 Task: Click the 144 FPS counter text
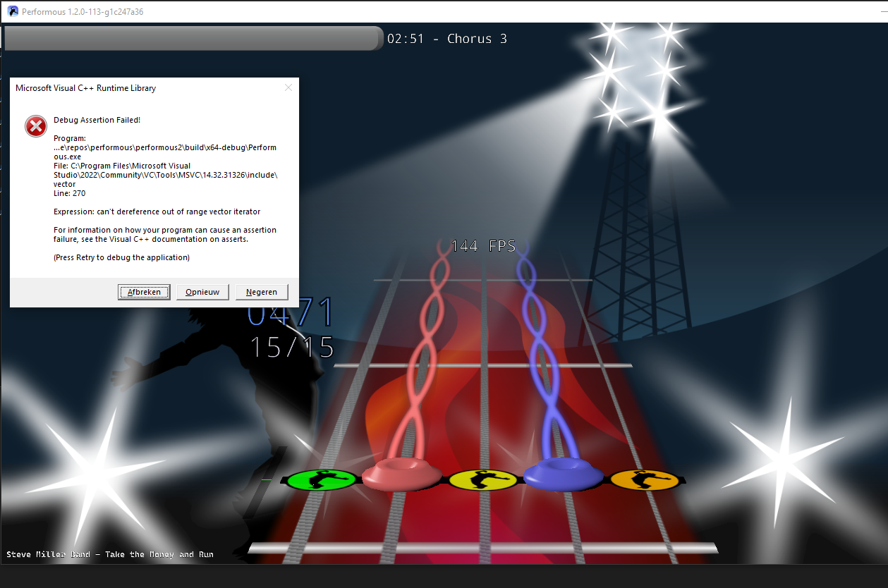coord(484,246)
